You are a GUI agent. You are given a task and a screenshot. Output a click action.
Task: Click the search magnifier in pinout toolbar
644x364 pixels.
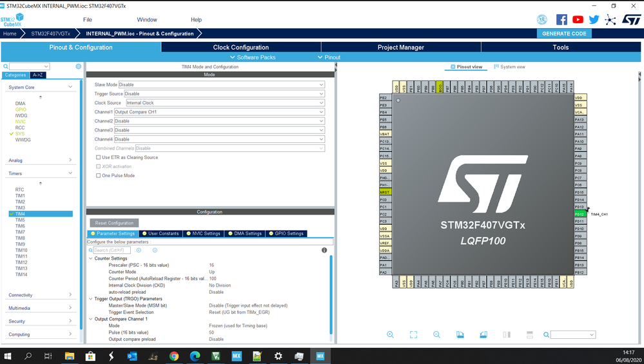pos(546,335)
